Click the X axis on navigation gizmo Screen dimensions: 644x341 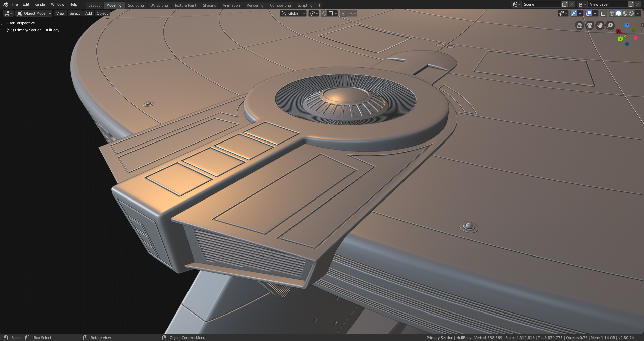coord(619,31)
